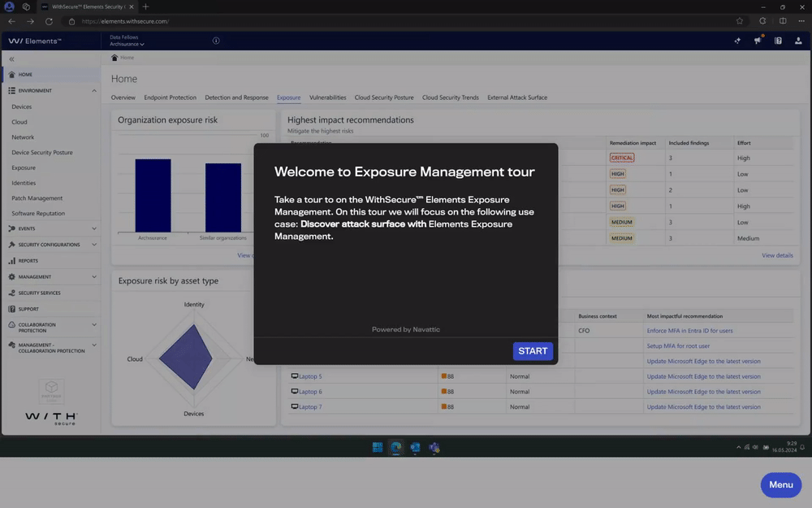Screen dimensions: 812x508
Task: Open the Laptop 5 link
Action: point(310,376)
